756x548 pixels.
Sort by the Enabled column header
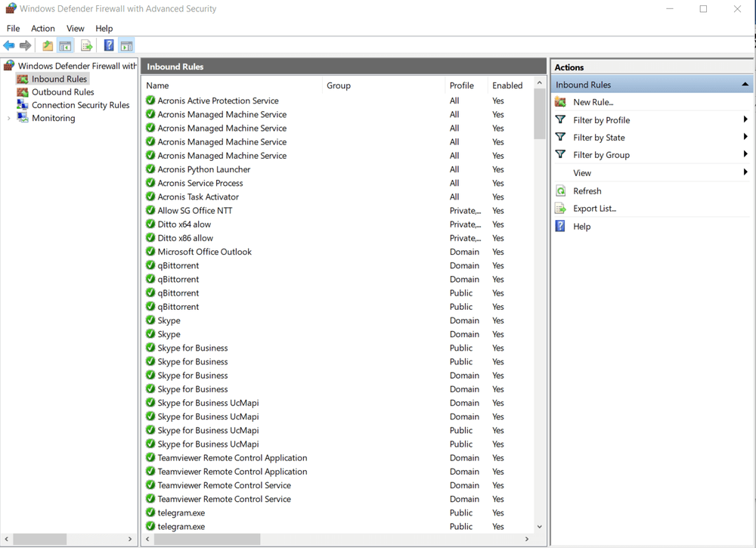point(510,85)
